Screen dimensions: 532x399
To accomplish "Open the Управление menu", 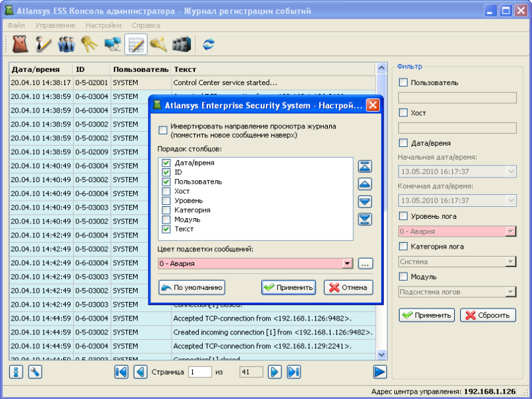I will coord(55,25).
